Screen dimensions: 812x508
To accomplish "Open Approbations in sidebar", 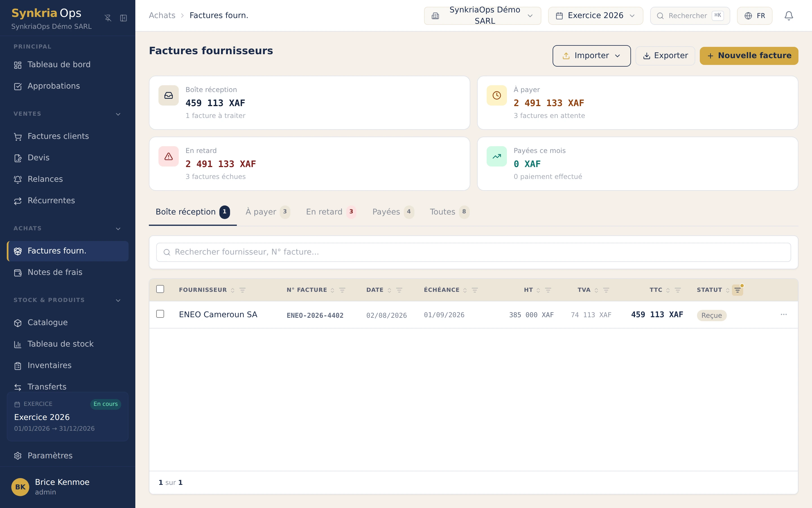I will coord(67,86).
